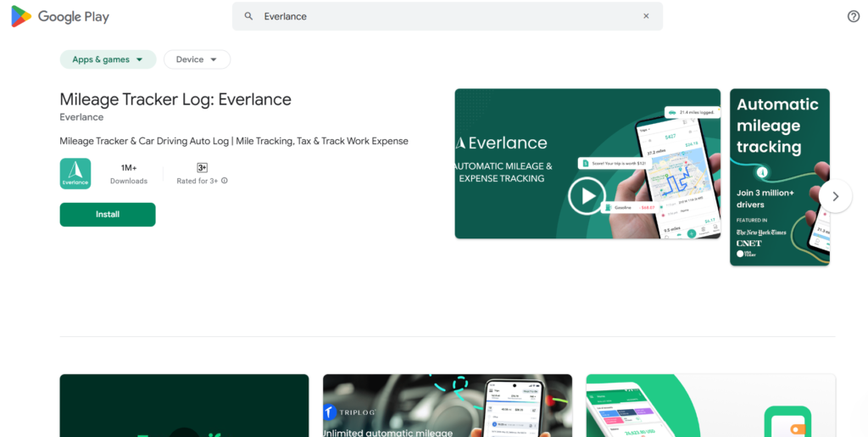This screenshot has height=437, width=868.
Task: Focus the search field containing Everlance
Action: (x=448, y=17)
